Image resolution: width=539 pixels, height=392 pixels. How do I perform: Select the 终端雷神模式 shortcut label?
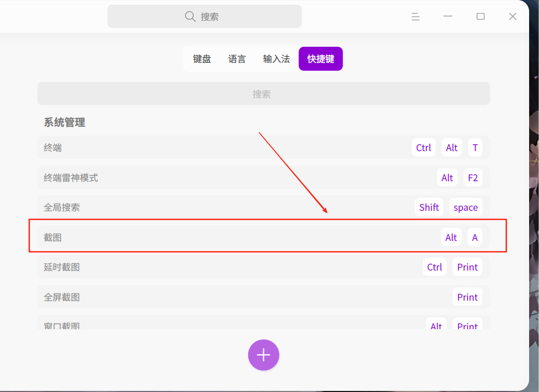(x=71, y=178)
